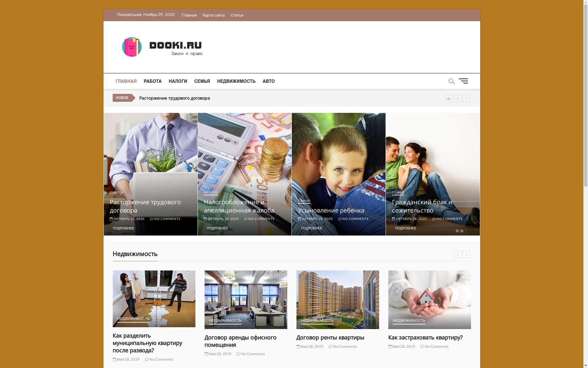Select НЕДВИЖИМОСТЬ menu item
Viewport: 588px width, 368px height.
pyautogui.click(x=236, y=81)
